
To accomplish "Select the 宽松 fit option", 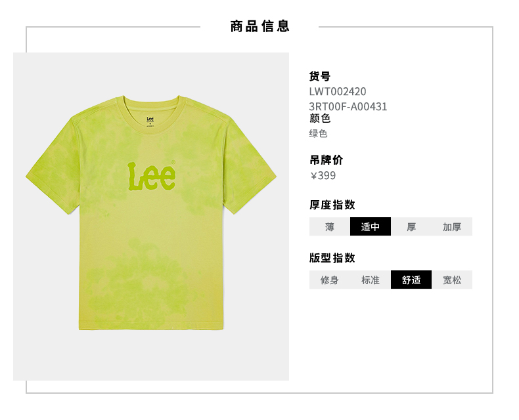I will 452,280.
